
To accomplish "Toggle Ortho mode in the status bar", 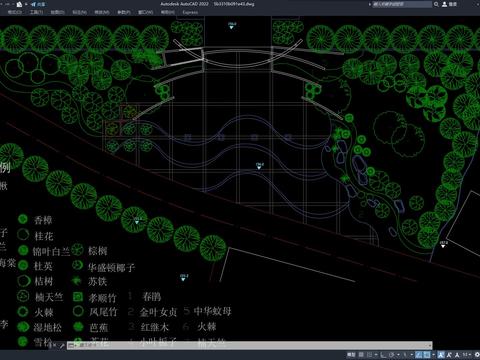I will 383,355.
